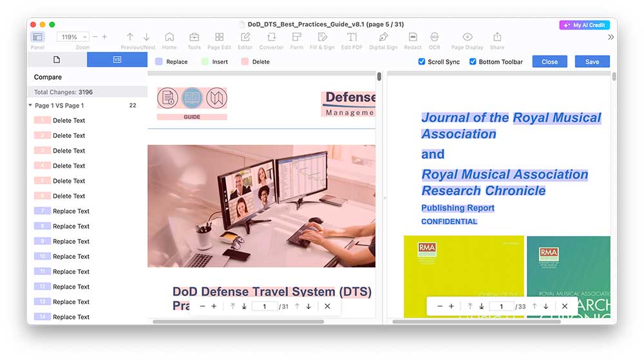Click the yellow RMA journal cover thumbnail
Image resolution: width=644 pixels, height=360 pixels.
pyautogui.click(x=464, y=276)
